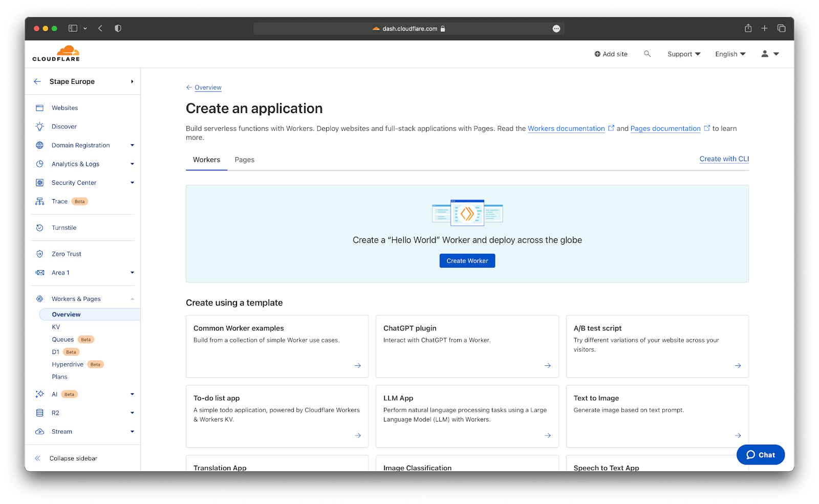Click the R2 database icon
This screenshot has width=819, height=504.
pos(39,413)
